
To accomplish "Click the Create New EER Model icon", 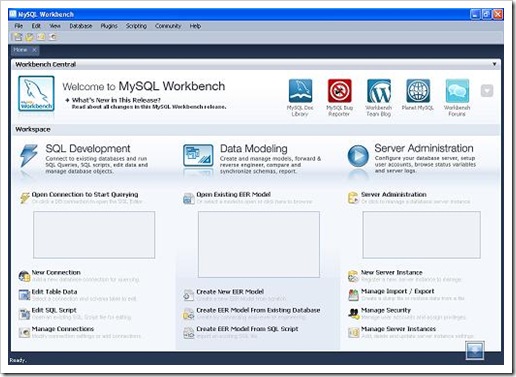I will [189, 295].
